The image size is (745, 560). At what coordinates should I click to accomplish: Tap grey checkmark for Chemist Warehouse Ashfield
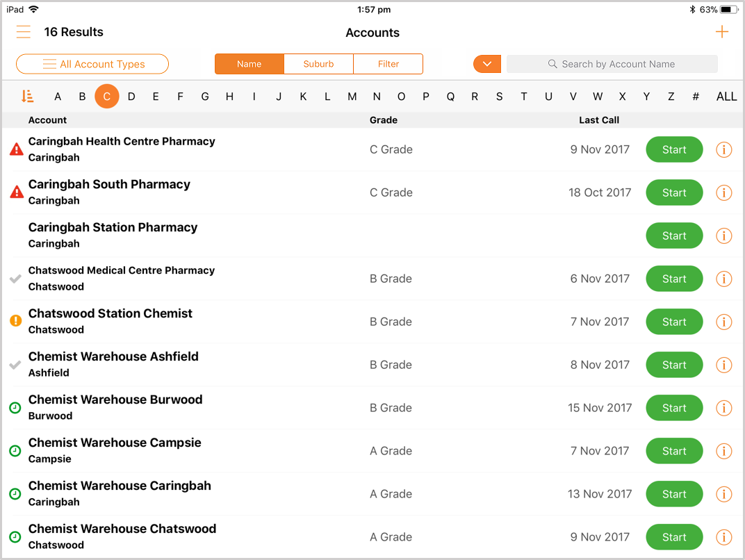click(x=15, y=365)
